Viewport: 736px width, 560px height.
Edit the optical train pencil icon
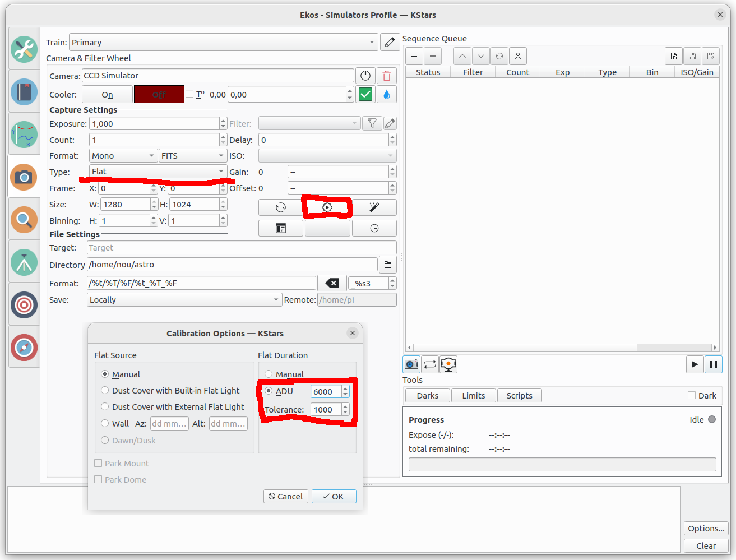point(390,43)
